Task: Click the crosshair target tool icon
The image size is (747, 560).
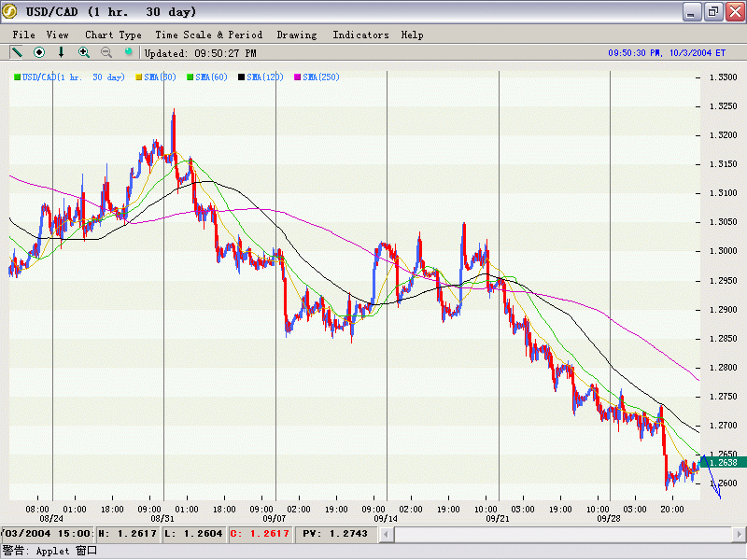Action: (x=39, y=52)
